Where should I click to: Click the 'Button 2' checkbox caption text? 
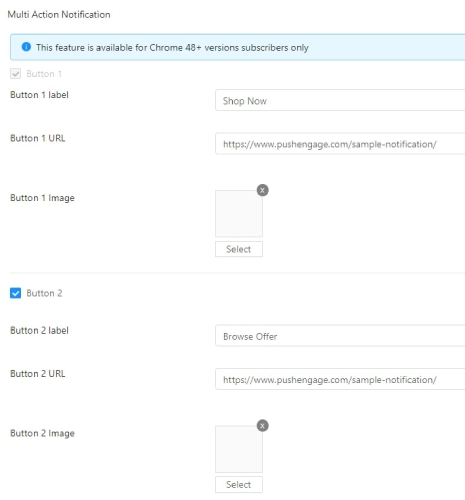point(44,293)
